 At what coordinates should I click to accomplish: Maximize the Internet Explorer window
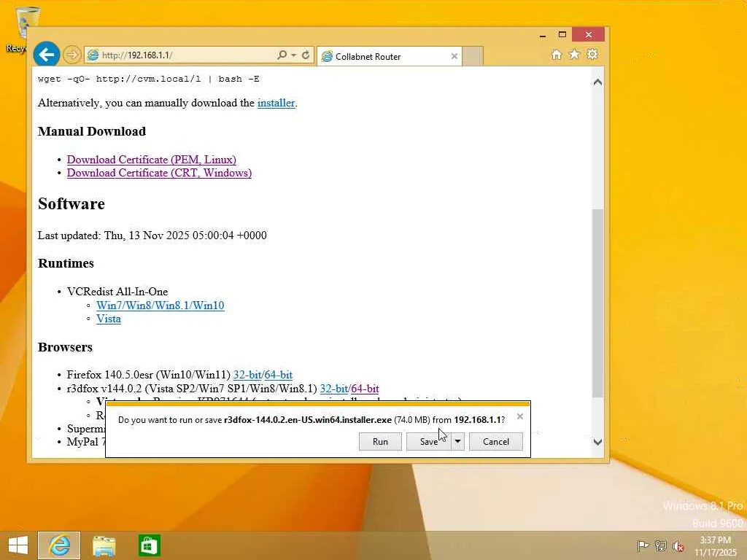click(562, 34)
